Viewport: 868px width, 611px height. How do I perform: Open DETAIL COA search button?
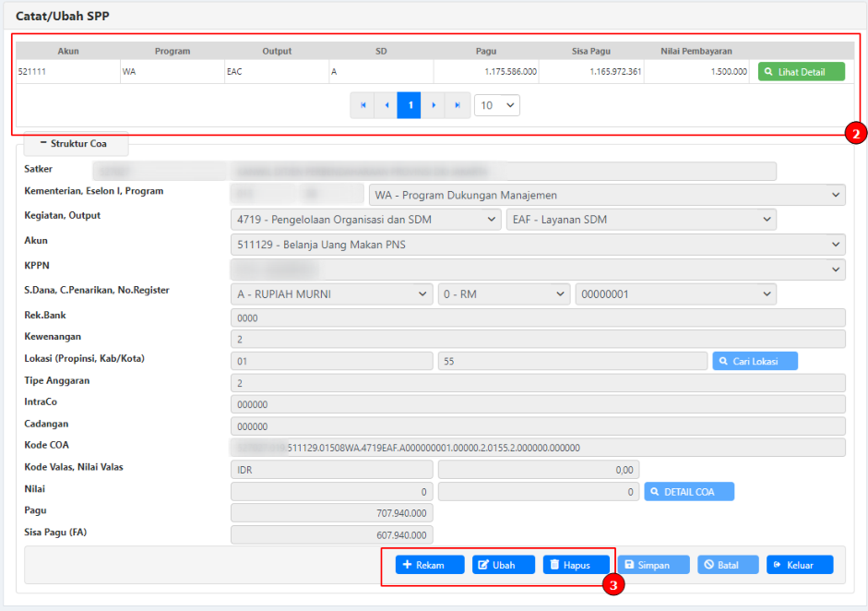pos(688,492)
